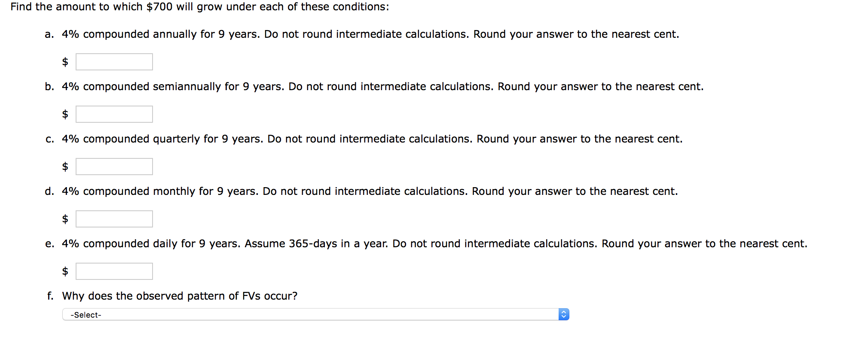Click the dollar sign next to part c's box
The width and height of the screenshot is (868, 364).
pos(65,167)
